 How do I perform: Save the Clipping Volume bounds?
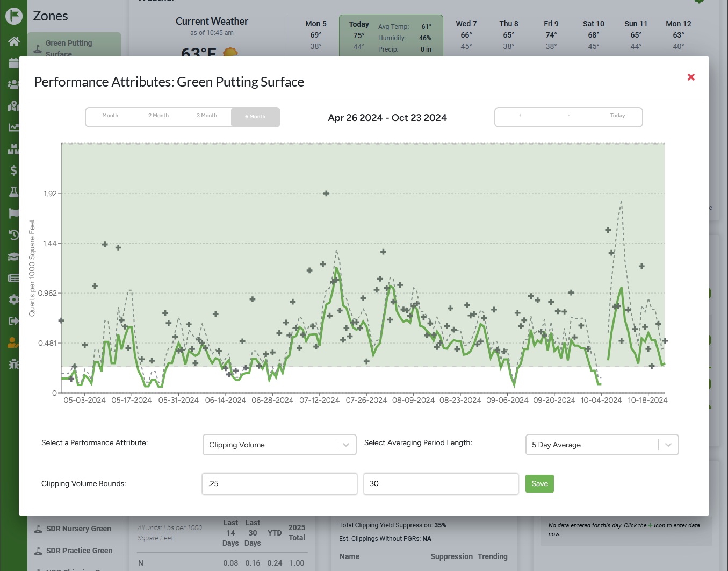(x=539, y=484)
